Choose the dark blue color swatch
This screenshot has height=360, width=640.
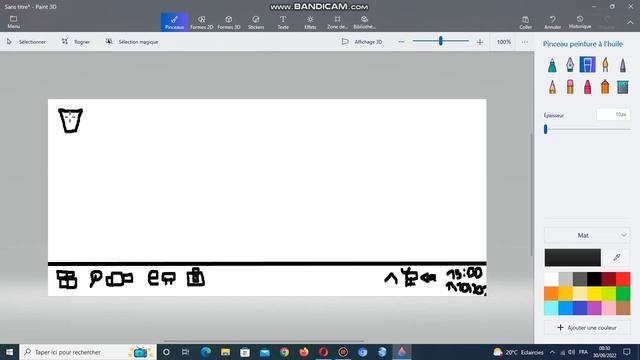click(580, 308)
